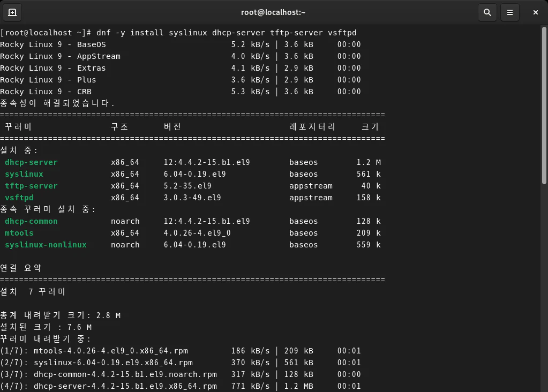The image size is (548, 392).
Task: Click installed size 7.6 M line
Action: pyautogui.click(x=46, y=327)
